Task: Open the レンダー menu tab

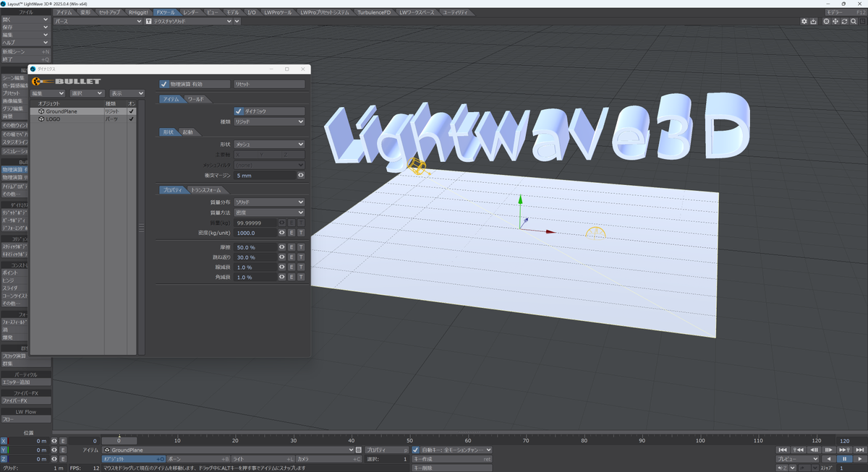Action: tap(190, 12)
